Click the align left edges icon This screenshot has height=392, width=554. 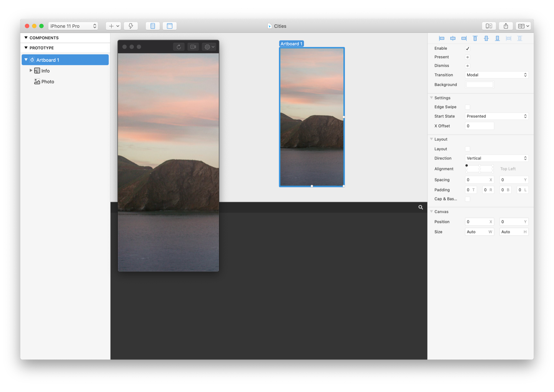click(x=442, y=38)
